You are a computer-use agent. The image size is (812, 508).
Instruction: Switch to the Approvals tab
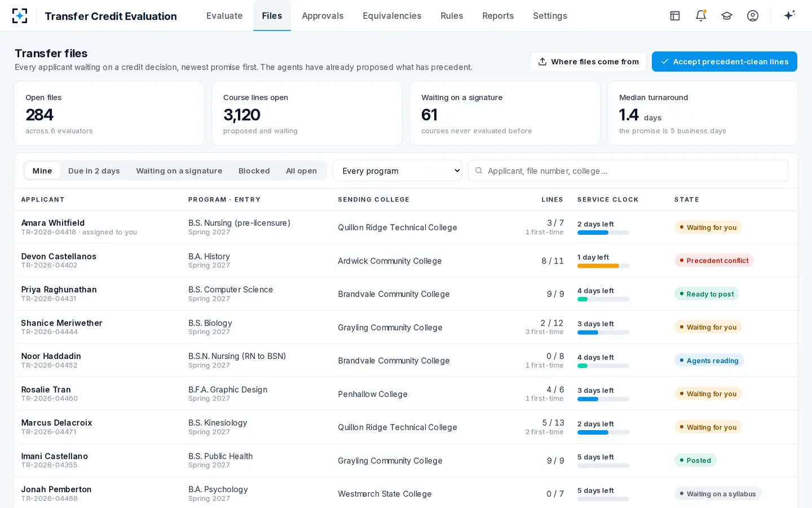coord(323,16)
